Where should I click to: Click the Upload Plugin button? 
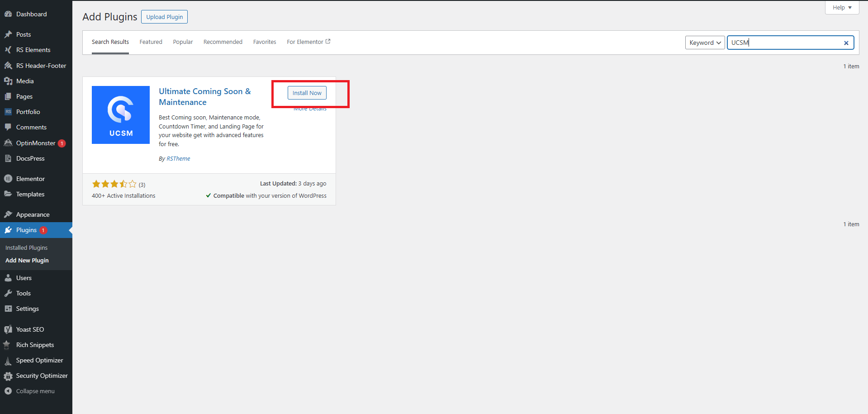[x=165, y=17]
